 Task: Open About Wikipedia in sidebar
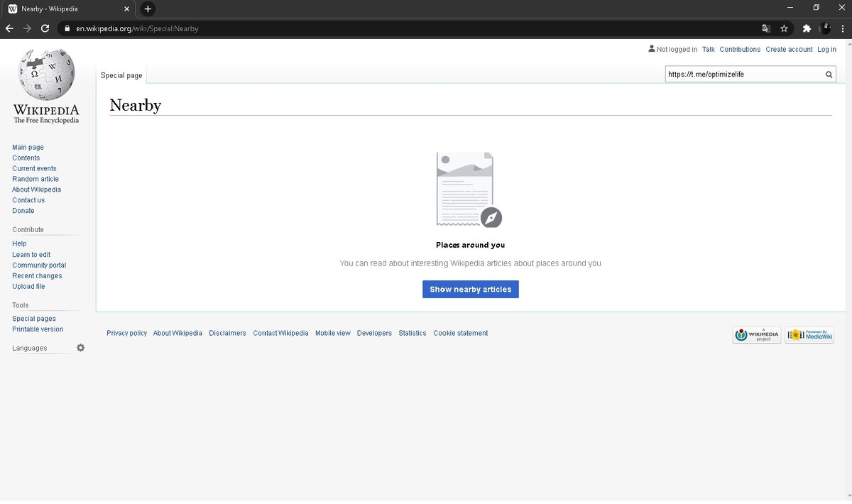coord(36,190)
